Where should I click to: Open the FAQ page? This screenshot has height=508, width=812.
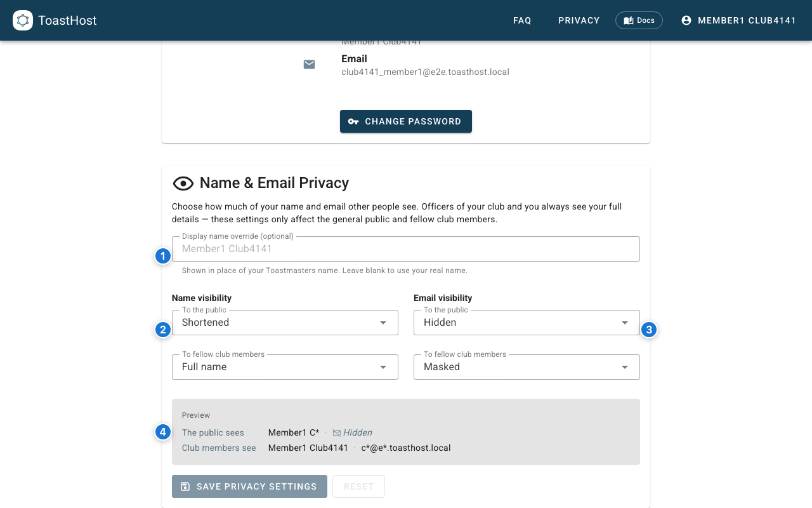[x=522, y=20]
